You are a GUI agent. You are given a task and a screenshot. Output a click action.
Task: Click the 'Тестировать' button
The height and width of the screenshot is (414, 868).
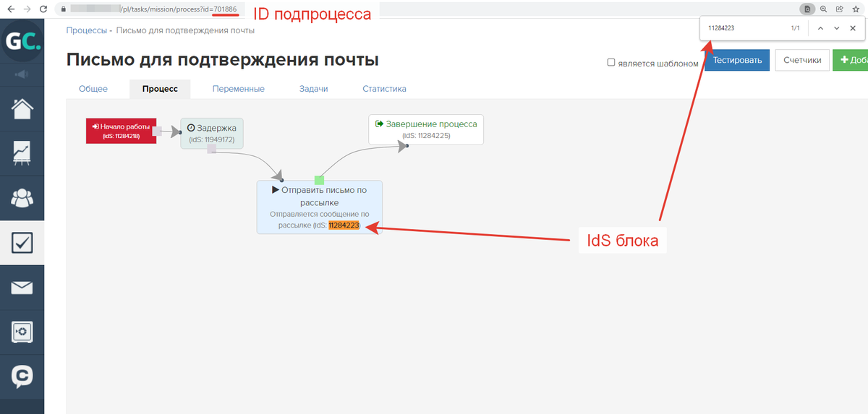[x=737, y=60]
